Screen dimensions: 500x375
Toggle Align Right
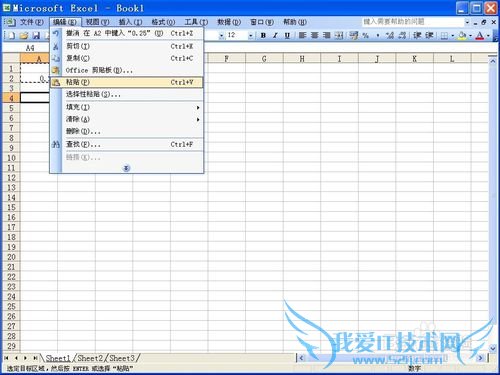point(327,35)
